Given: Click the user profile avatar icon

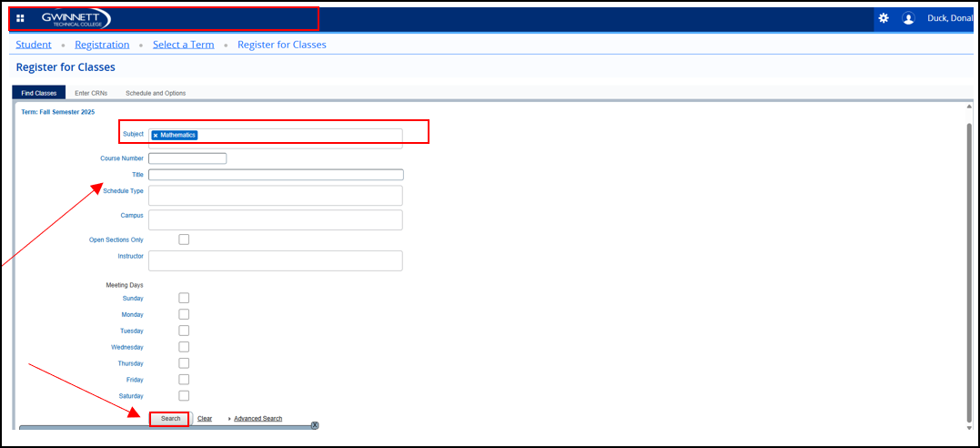Looking at the screenshot, I should coord(908,18).
